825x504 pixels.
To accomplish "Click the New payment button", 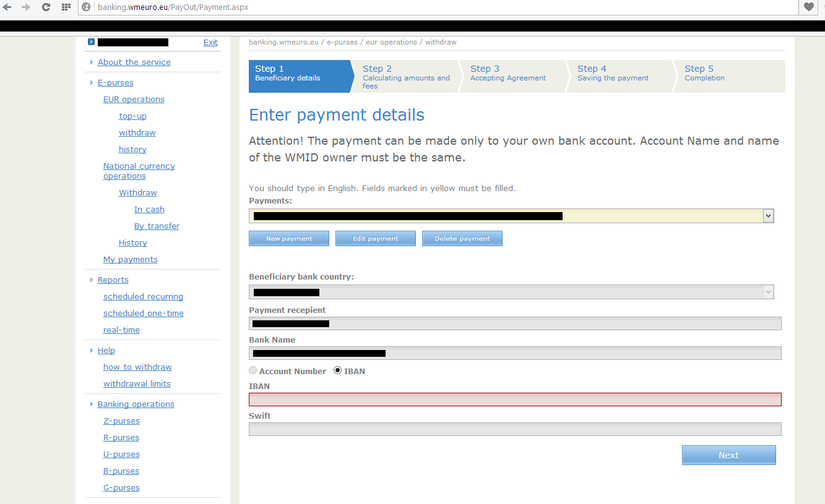I will 288,238.
